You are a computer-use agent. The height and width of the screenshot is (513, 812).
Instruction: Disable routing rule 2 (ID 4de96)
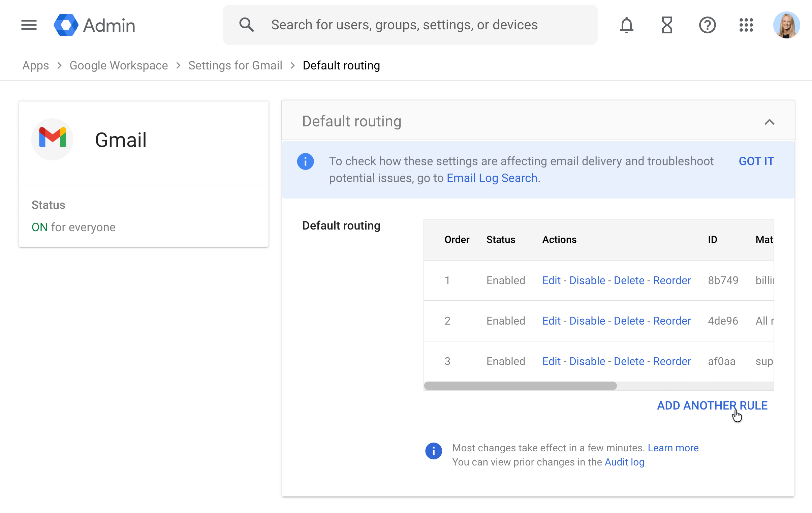pyautogui.click(x=587, y=321)
